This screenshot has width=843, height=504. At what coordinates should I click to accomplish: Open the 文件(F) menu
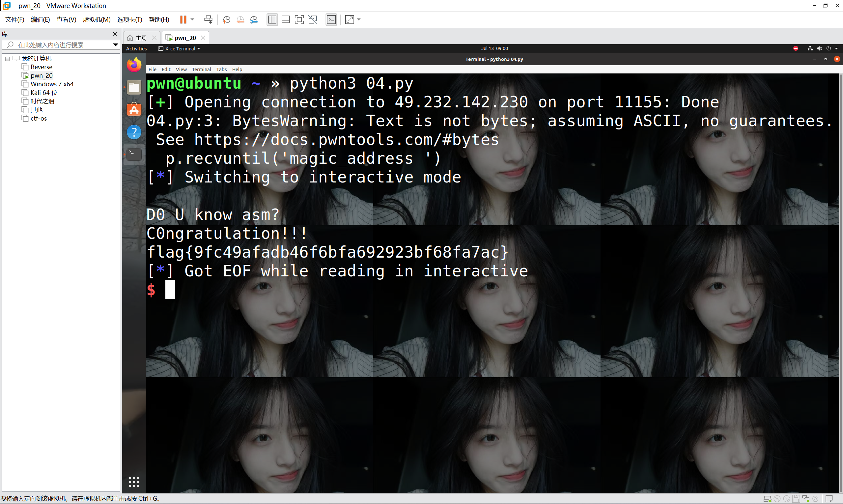14,20
